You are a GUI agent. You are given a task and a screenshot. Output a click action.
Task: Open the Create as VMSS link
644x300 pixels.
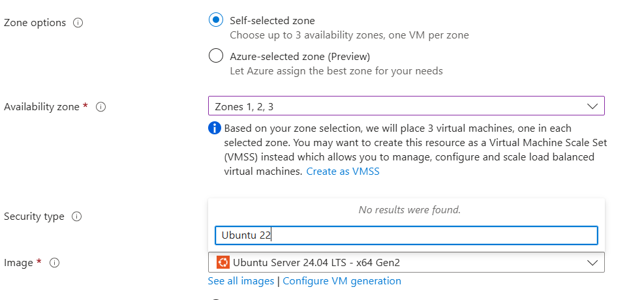[x=343, y=172]
